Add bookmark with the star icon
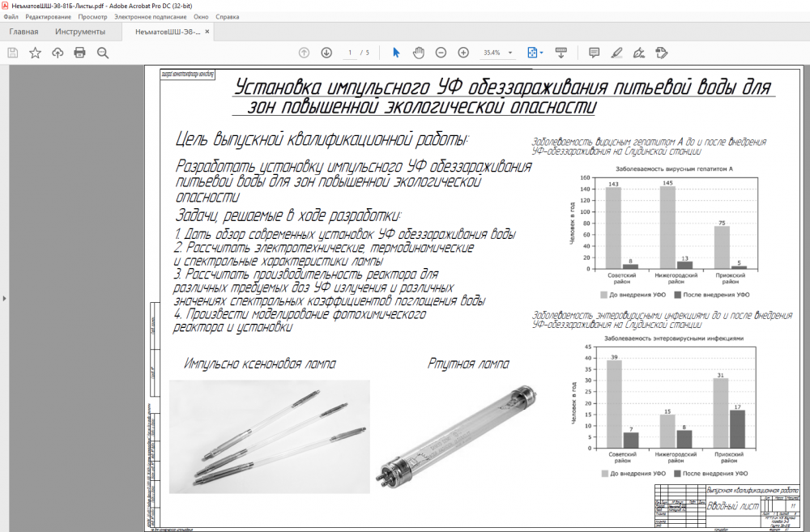The height and width of the screenshot is (532, 810). [x=35, y=53]
